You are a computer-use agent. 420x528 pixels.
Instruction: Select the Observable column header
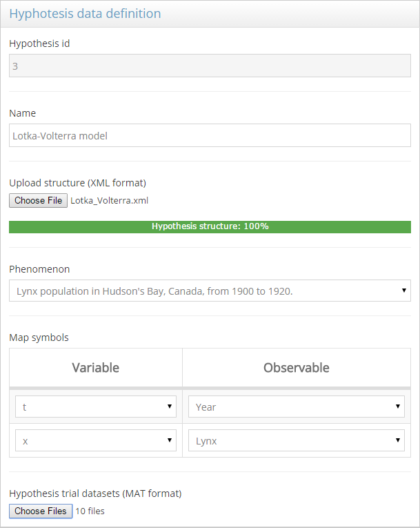(296, 368)
